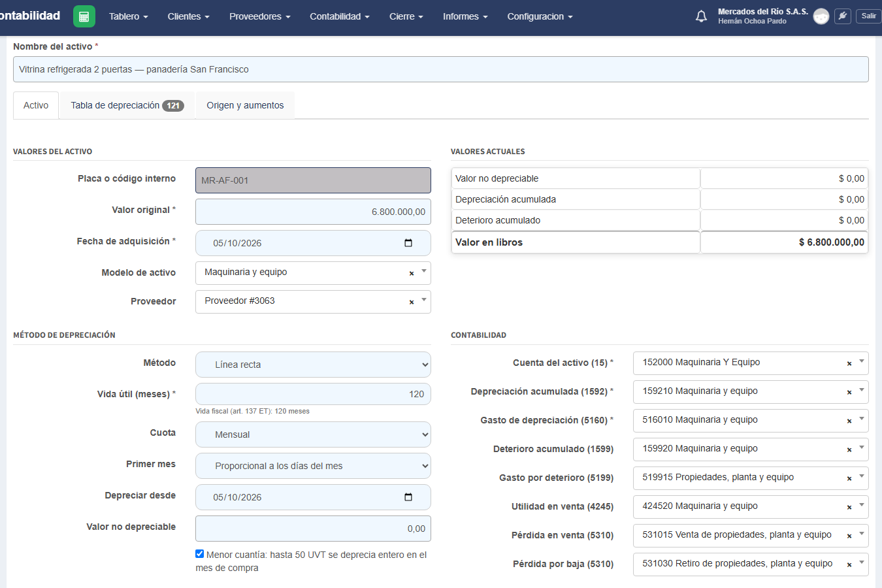The height and width of the screenshot is (588, 882).
Task: Clear the Modelo de activo selection
Action: (412, 274)
